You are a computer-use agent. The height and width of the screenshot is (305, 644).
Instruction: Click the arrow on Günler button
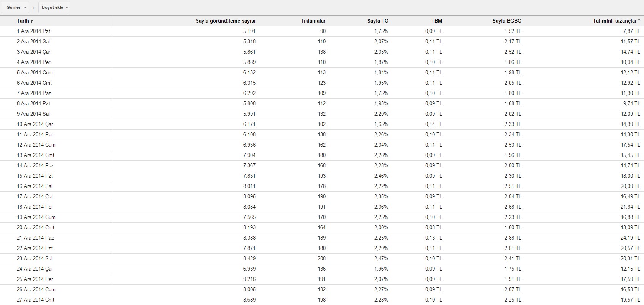point(25,8)
